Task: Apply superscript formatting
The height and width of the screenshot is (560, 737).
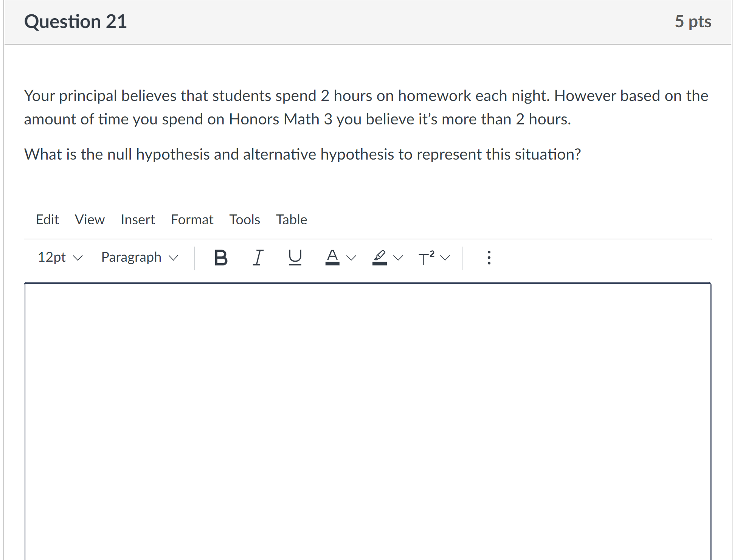Action: click(x=426, y=258)
